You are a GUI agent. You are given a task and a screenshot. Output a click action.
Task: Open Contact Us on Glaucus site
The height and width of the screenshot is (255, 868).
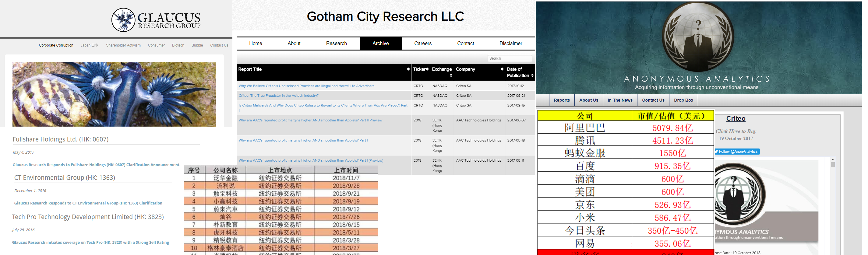(x=219, y=45)
